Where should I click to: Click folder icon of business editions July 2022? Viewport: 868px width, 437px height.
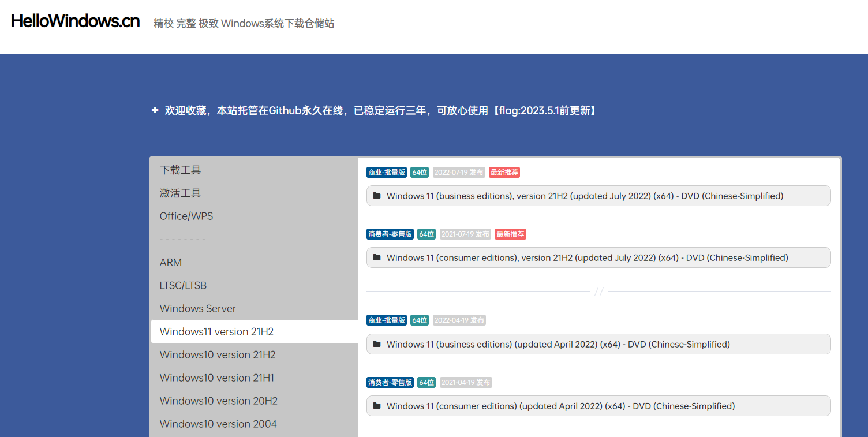tap(377, 196)
